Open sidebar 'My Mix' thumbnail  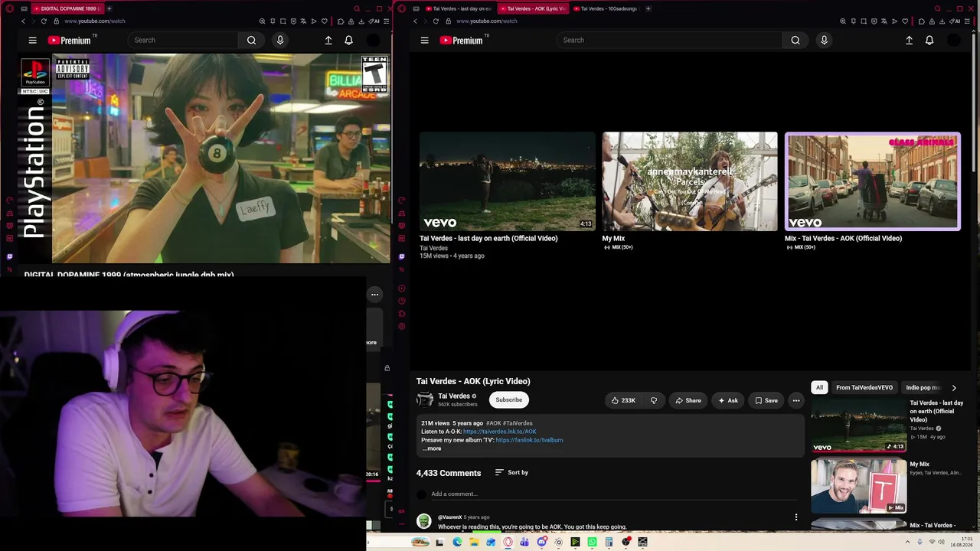coord(858,486)
